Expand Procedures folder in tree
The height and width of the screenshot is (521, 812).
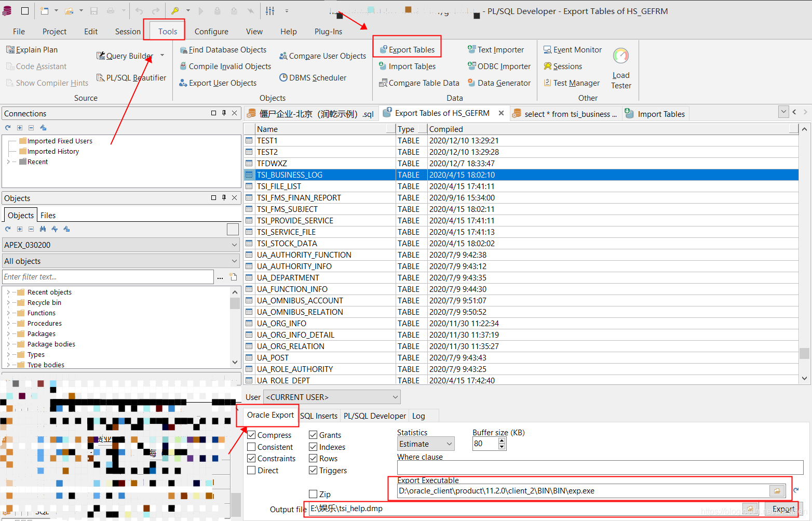8,324
